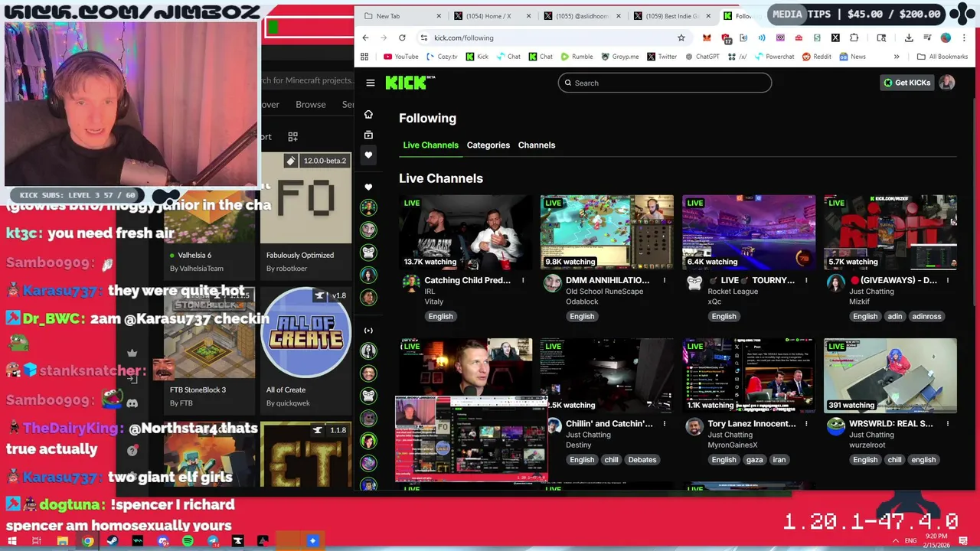Click the iran tag on MyronGainesX stream
The image size is (980, 551).
(x=779, y=459)
